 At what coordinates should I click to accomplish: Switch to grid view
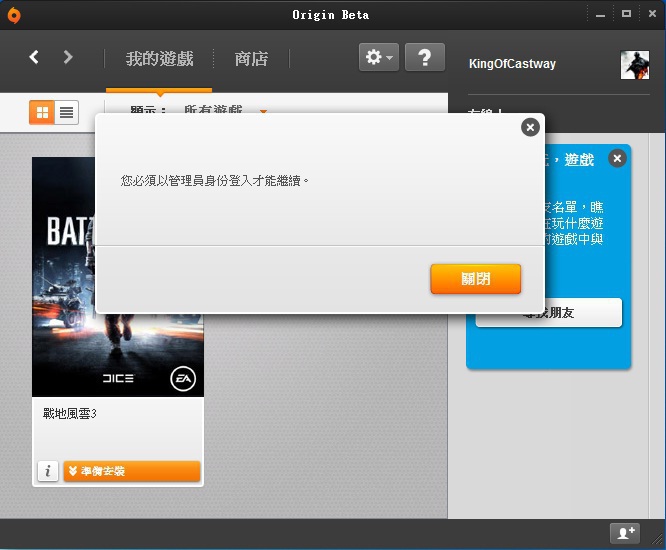pyautogui.click(x=42, y=113)
